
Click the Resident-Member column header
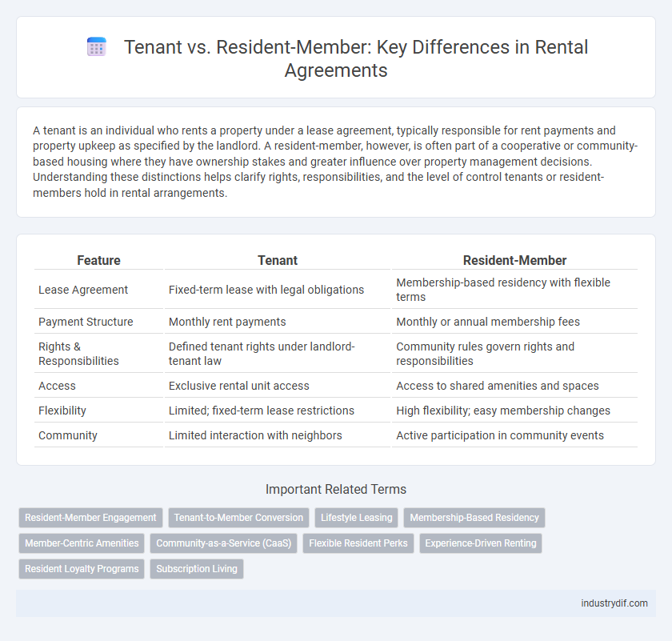click(x=514, y=260)
